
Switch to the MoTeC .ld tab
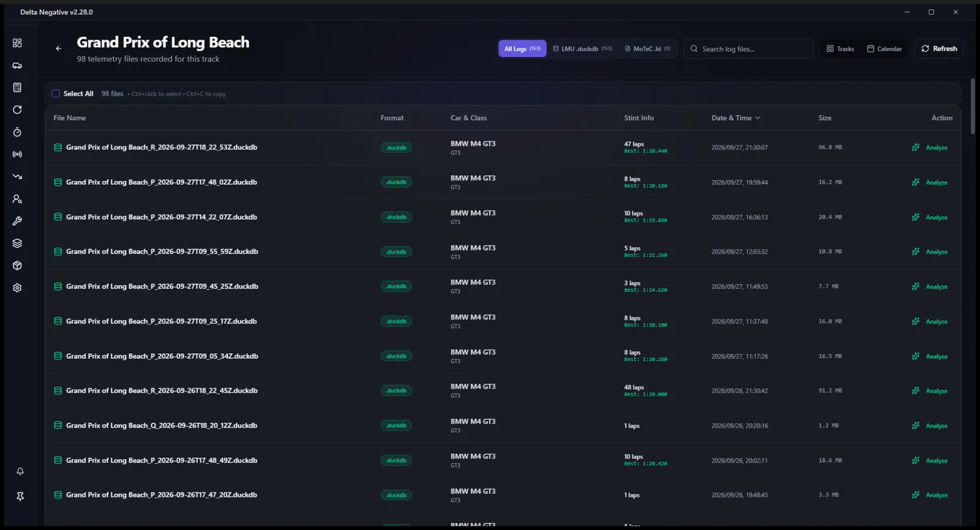(x=647, y=49)
